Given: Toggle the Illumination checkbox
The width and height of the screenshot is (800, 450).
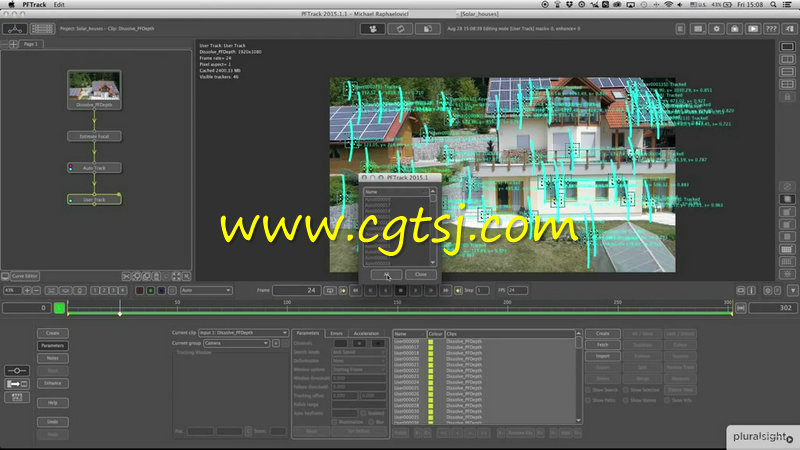Looking at the screenshot, I should point(335,422).
